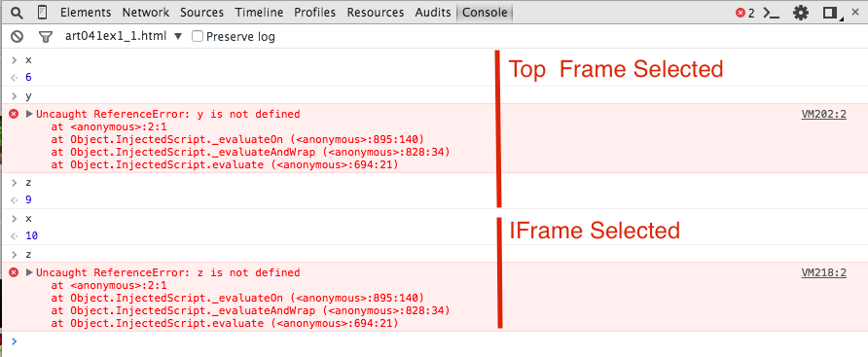Switch to the Network tab
Viewport: 868px width, 357px height.
pos(146,13)
